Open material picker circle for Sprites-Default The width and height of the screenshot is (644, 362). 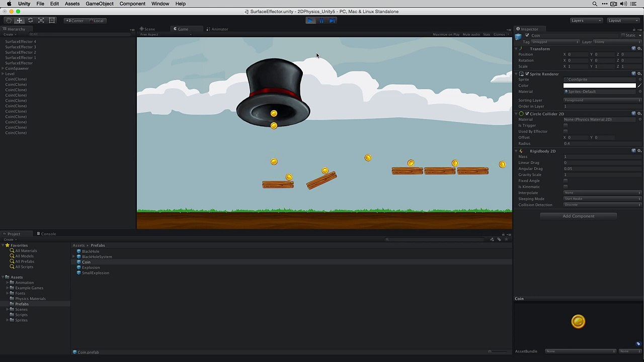[x=640, y=92]
